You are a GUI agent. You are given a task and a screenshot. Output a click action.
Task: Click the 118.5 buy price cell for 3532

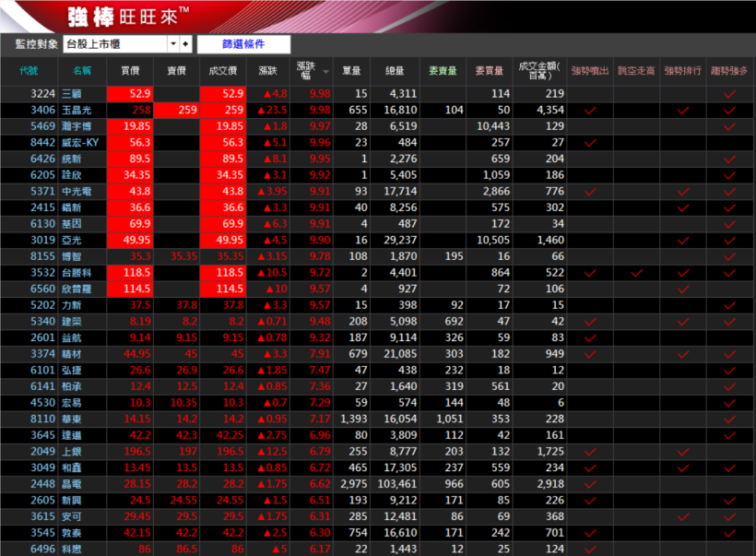[130, 272]
